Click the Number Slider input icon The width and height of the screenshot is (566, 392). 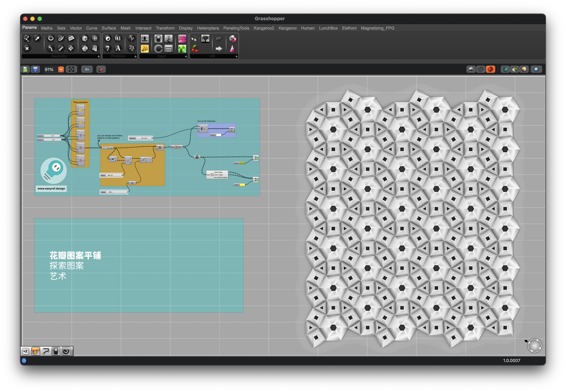145,38
